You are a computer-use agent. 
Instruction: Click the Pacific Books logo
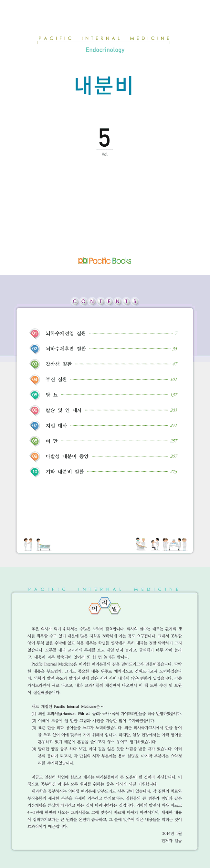tap(104, 260)
